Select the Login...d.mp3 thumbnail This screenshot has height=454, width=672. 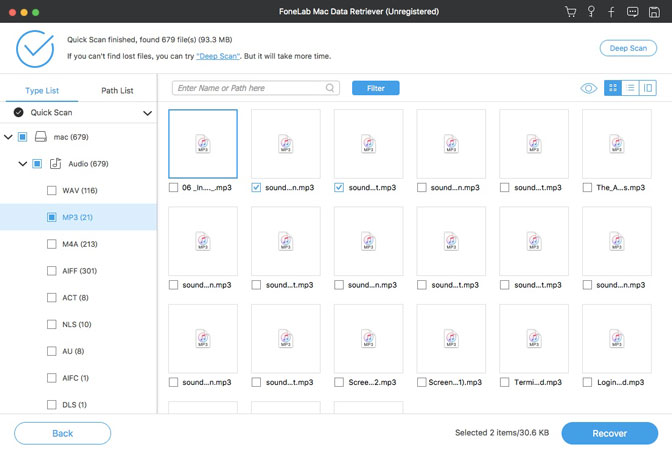(617, 339)
